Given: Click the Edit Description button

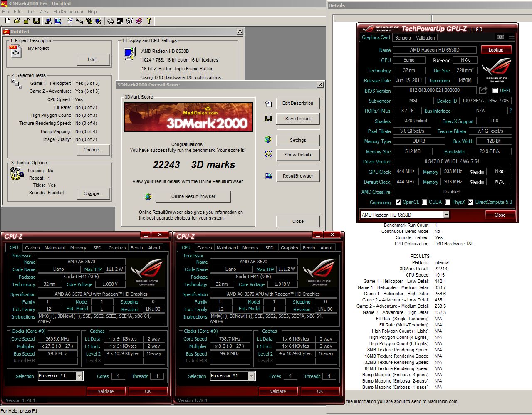Looking at the screenshot, I should coord(298,103).
